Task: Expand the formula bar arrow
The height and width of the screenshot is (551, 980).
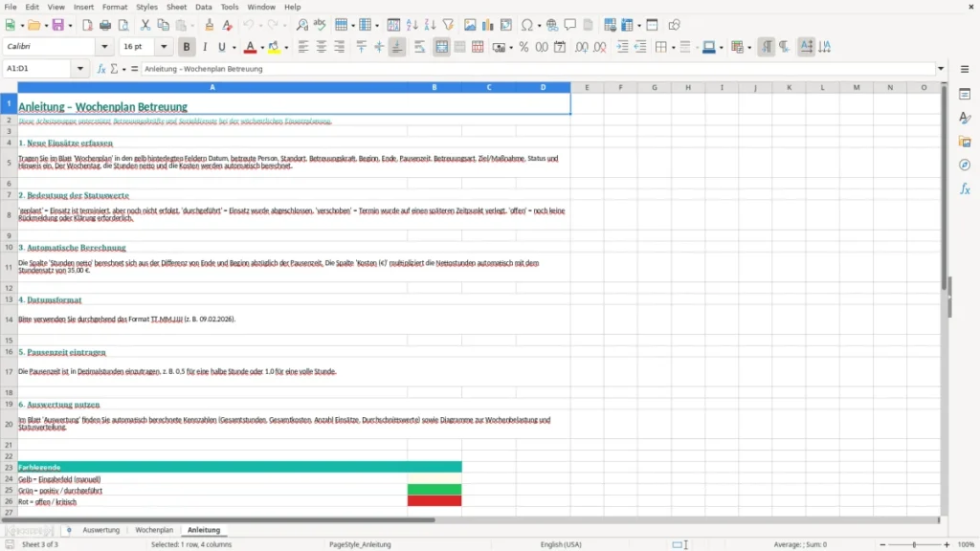Action: tap(941, 69)
